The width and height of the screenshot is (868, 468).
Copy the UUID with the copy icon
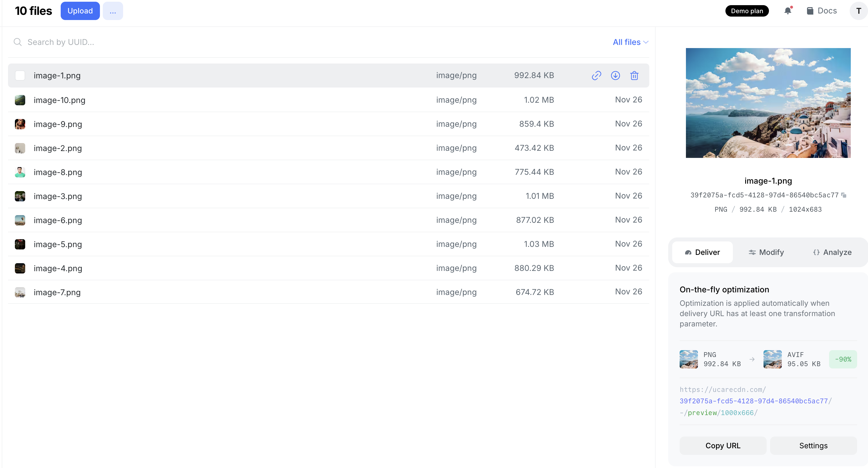point(844,195)
